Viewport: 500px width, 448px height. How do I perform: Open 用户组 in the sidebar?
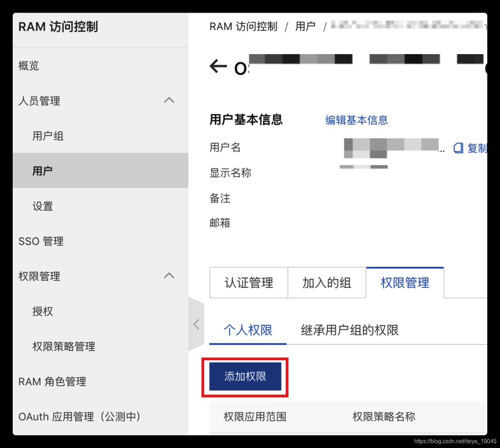coord(48,136)
